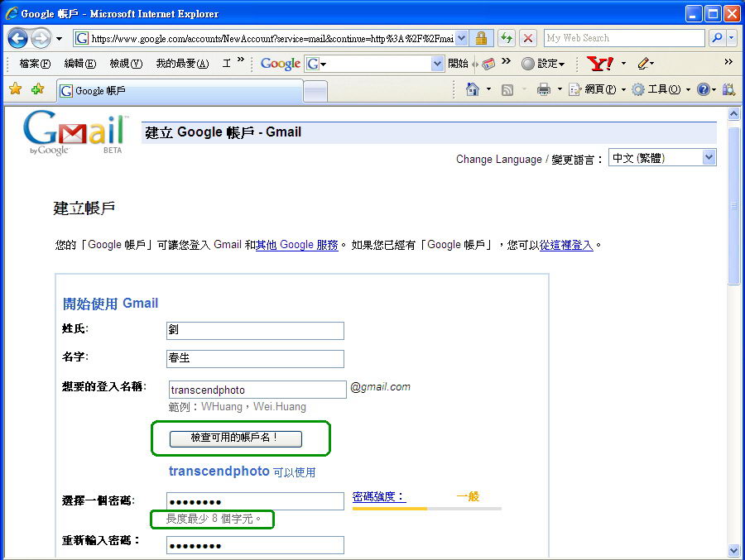This screenshot has width=745, height=560.
Task: Open the 我的最愛(A) menu
Action: tap(182, 63)
